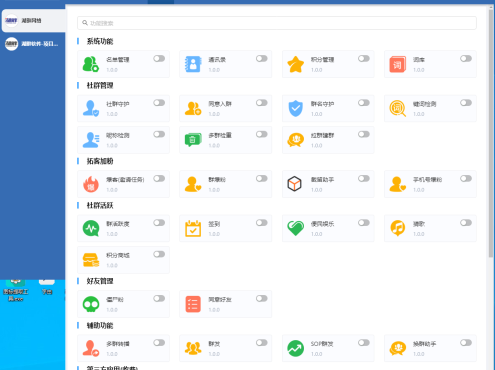Enable the 群名守护 toggle
Image resolution: width=495 pixels, height=370 pixels.
(364, 103)
